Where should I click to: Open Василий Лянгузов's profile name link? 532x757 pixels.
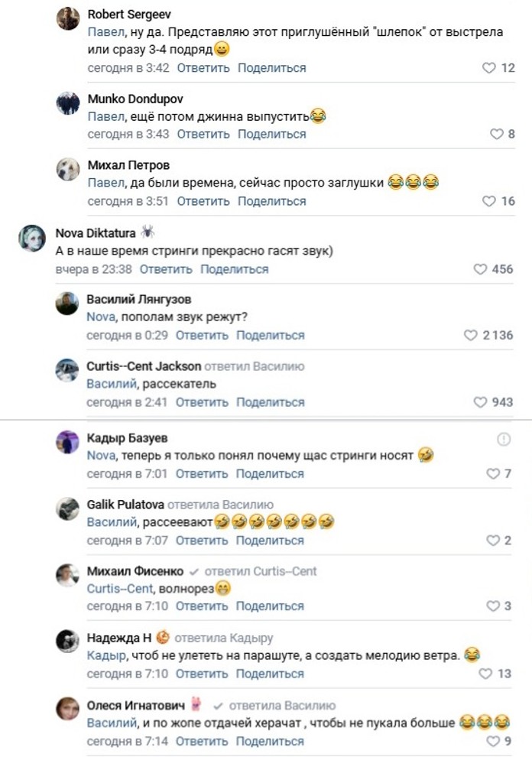[138, 299]
